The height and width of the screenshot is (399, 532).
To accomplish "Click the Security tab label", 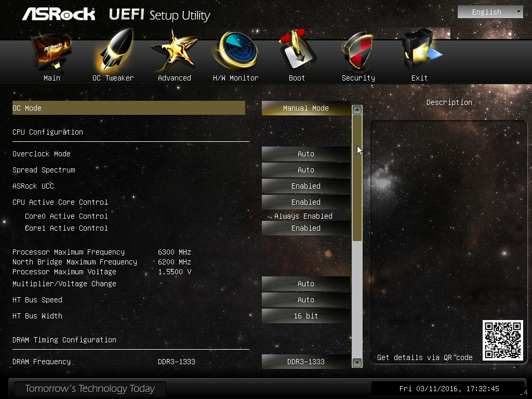I will (x=358, y=78).
